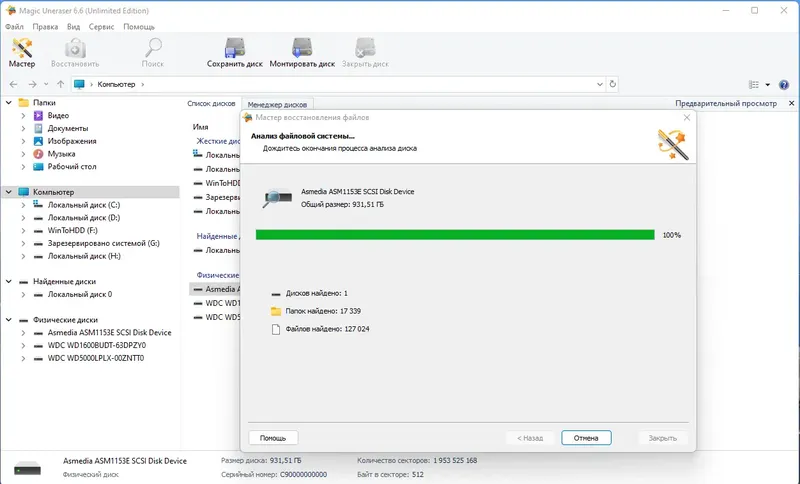
Task: Select Asmedia row in disk list
Action: pos(215,289)
